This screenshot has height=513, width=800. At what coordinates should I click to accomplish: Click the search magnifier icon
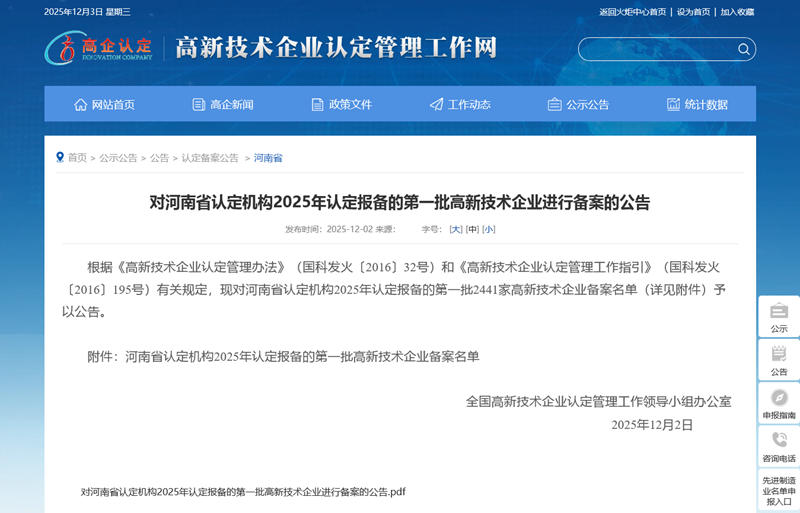point(743,49)
